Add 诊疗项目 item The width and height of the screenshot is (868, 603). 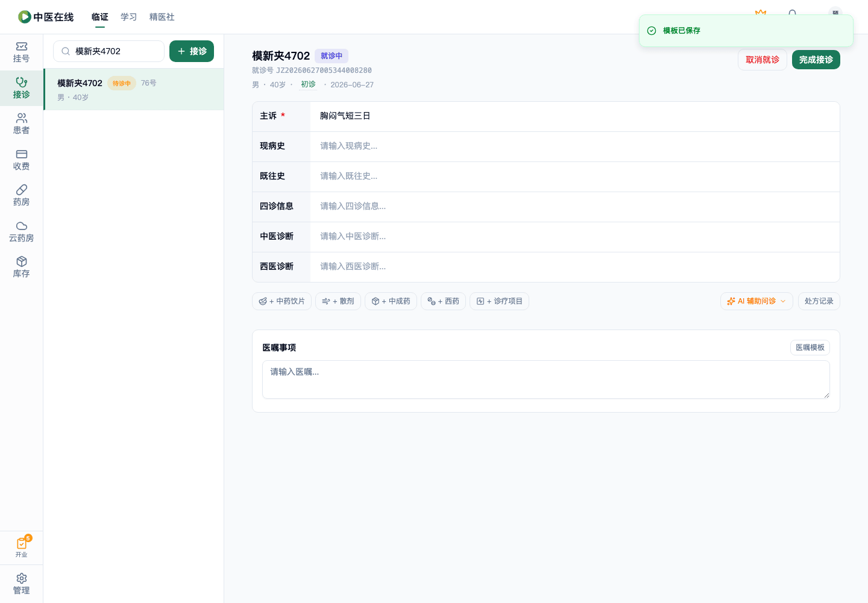click(499, 301)
